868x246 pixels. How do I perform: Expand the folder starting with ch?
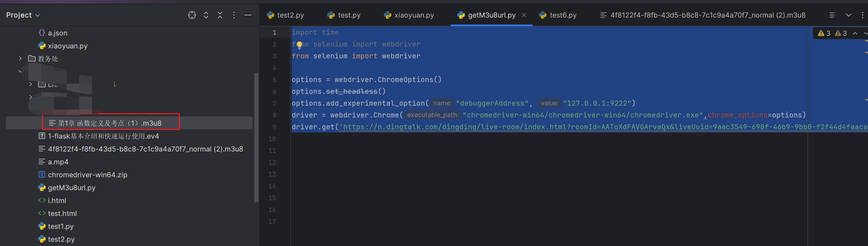[30, 84]
